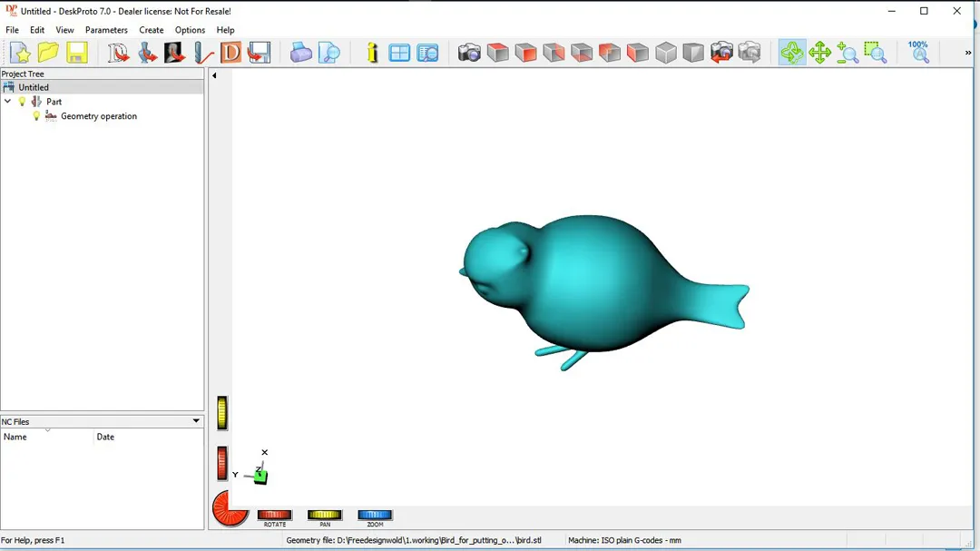
Task: Activate the Zoom window selection tool
Action: [x=876, y=53]
